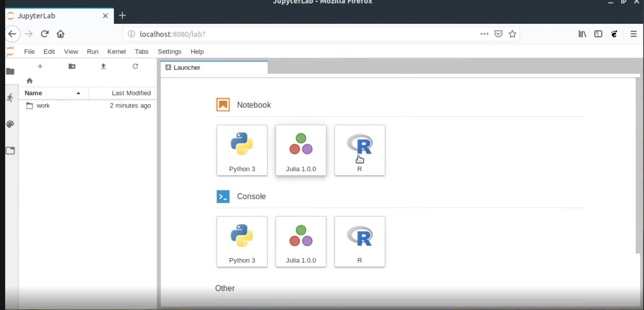Open the Tabs menu
644x310 pixels.
tap(142, 51)
